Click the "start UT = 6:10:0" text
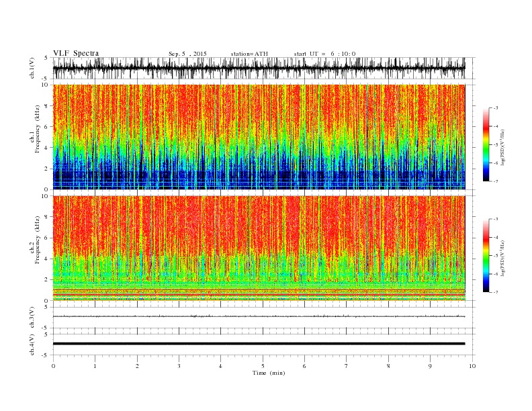Image resolution: width=532 pixels, height=411 pixels. (x=324, y=54)
